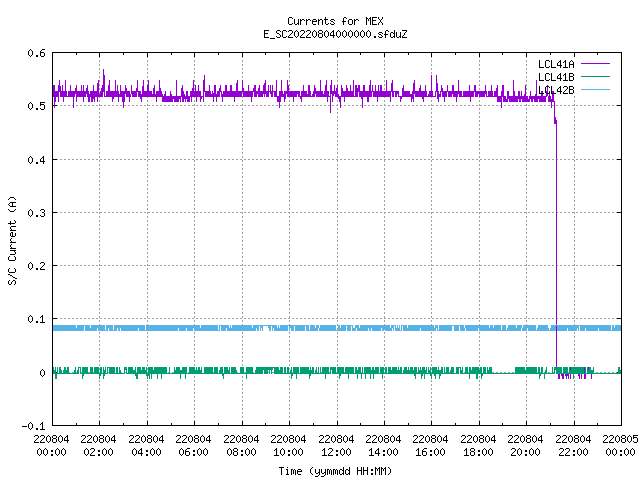Click the y-axis tick value 0.4

[36, 160]
